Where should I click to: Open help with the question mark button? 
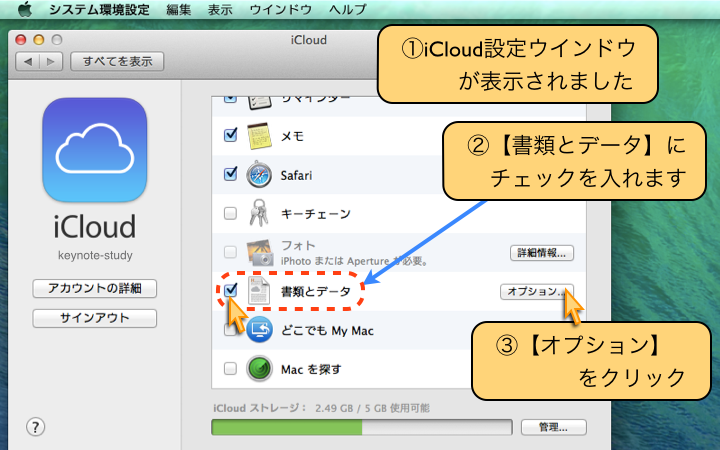coord(35,427)
